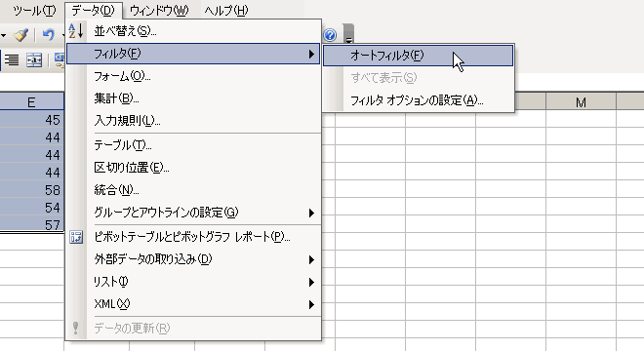Open ピボットテーブルとピボットグラフ レポート(P)... wizard
This screenshot has height=351, width=644.
tap(193, 237)
